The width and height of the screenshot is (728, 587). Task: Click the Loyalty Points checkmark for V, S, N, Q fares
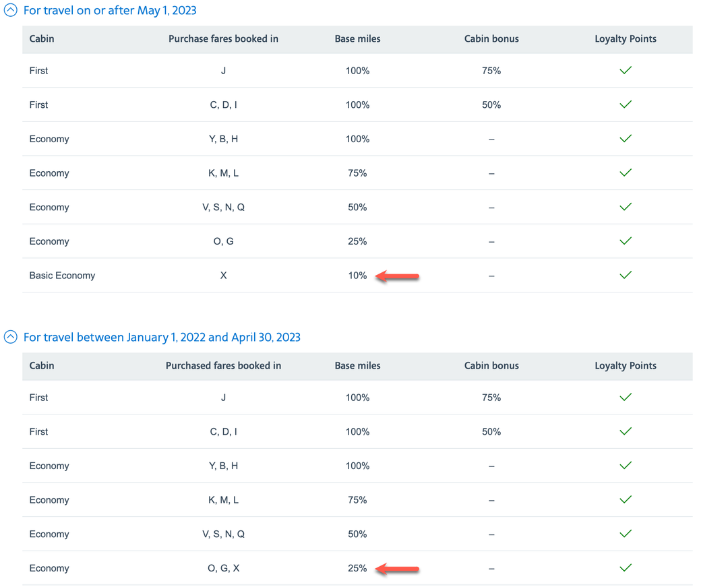click(625, 207)
